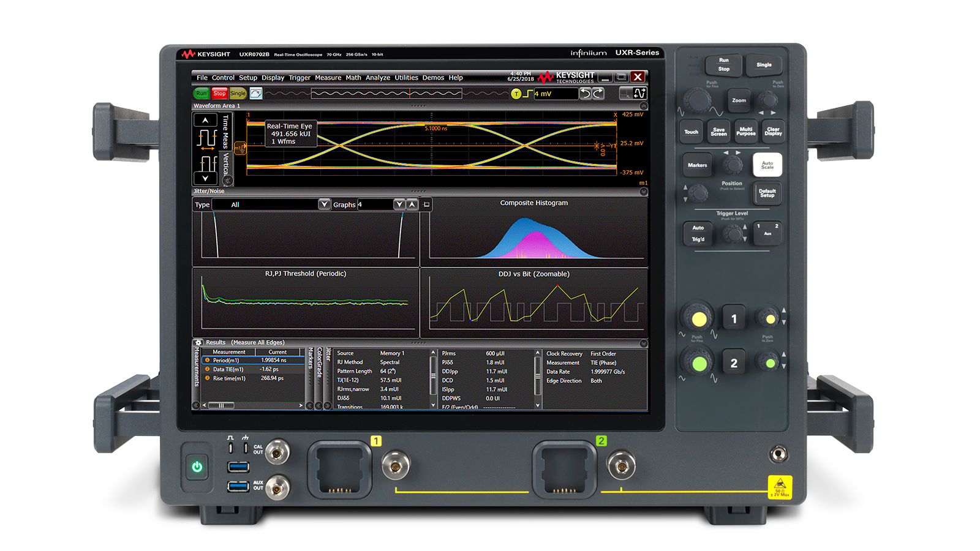
Task: Click the green Run icon in the toolbar
Action: click(201, 93)
